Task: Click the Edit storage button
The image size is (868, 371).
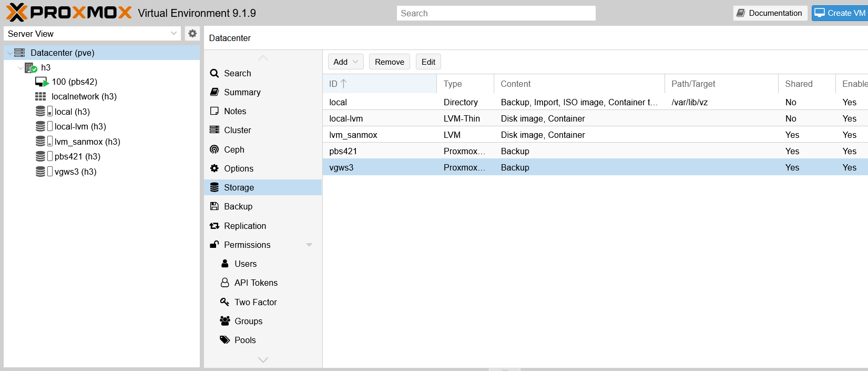Action: pyautogui.click(x=428, y=62)
